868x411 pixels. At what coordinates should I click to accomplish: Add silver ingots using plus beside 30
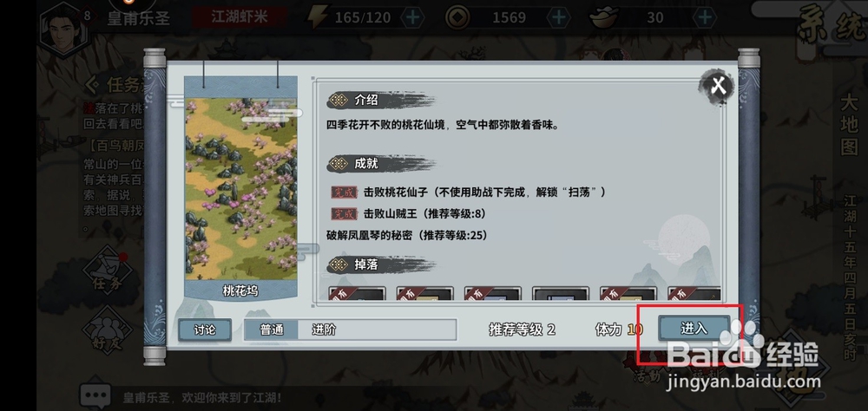(704, 17)
